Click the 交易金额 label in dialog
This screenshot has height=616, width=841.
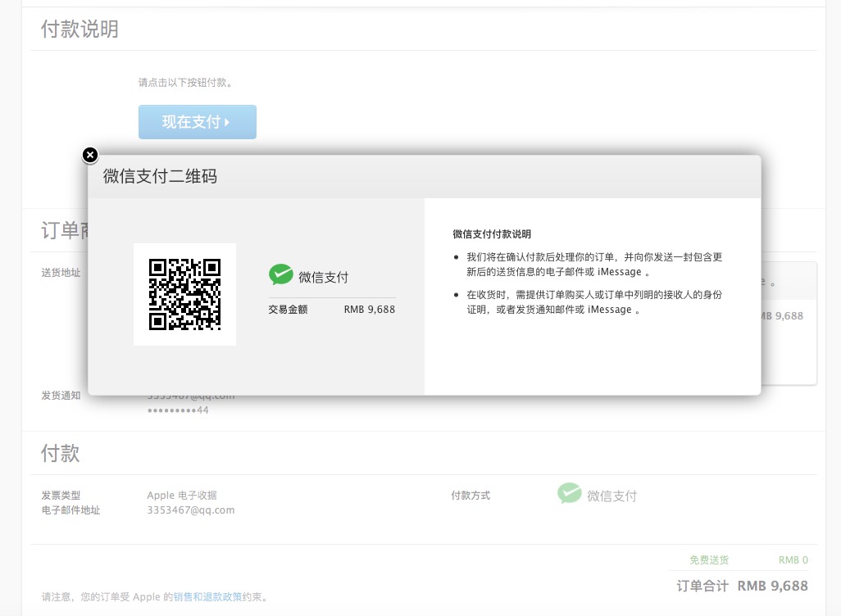(x=288, y=310)
